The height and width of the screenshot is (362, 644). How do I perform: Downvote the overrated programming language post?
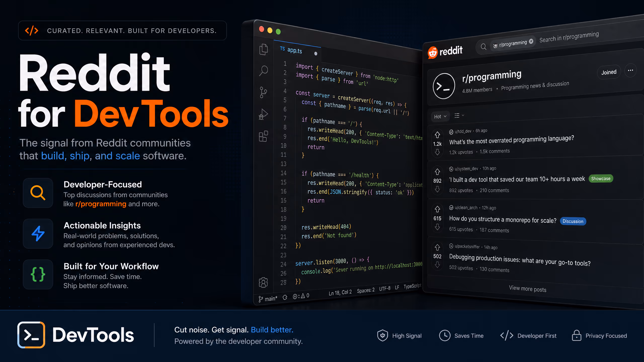click(437, 152)
